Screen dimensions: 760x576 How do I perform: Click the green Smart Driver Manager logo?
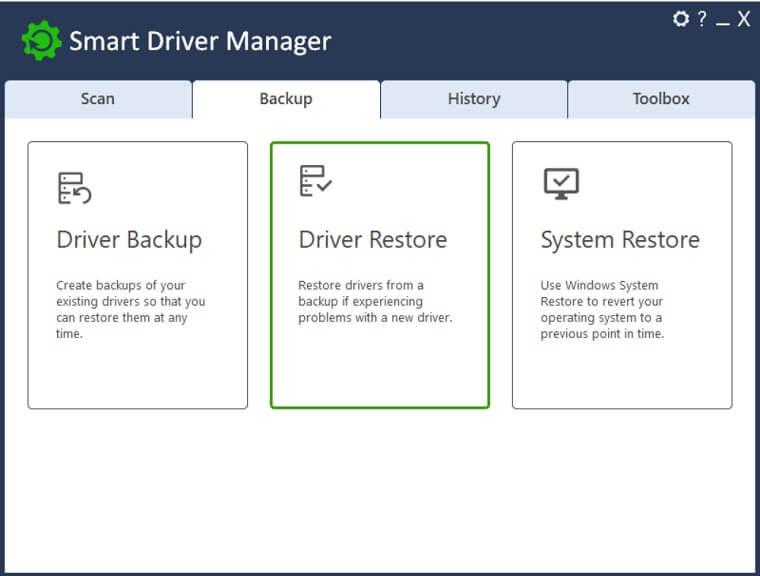coord(42,41)
